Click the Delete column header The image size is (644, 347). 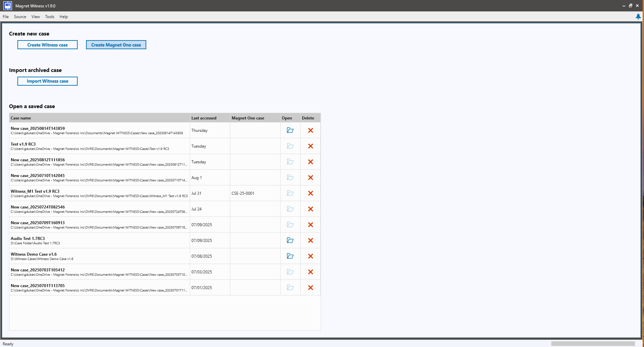[x=310, y=118]
